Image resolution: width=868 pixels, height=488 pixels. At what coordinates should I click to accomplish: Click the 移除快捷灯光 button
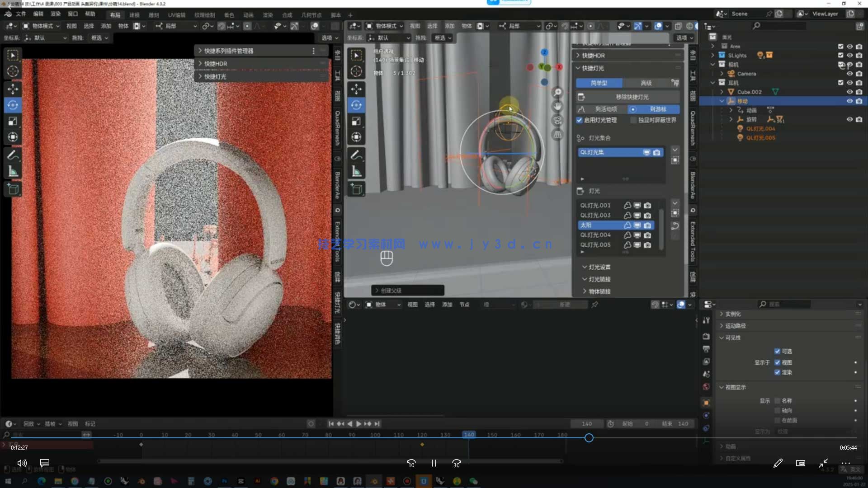[x=632, y=97]
